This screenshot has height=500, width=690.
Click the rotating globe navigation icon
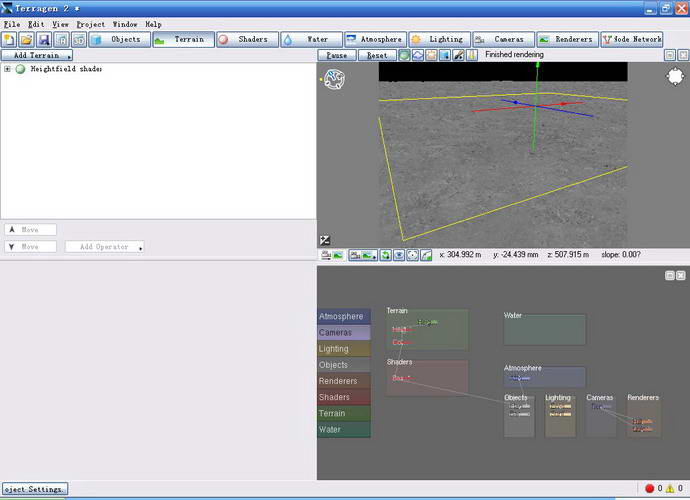[x=334, y=79]
